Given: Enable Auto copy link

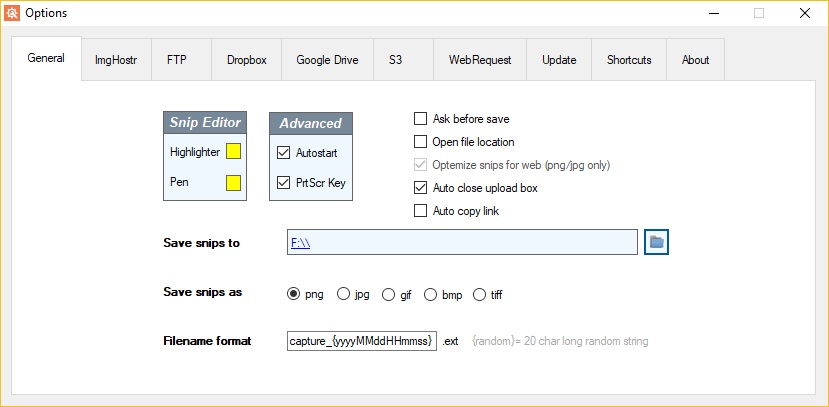Looking at the screenshot, I should [420, 211].
